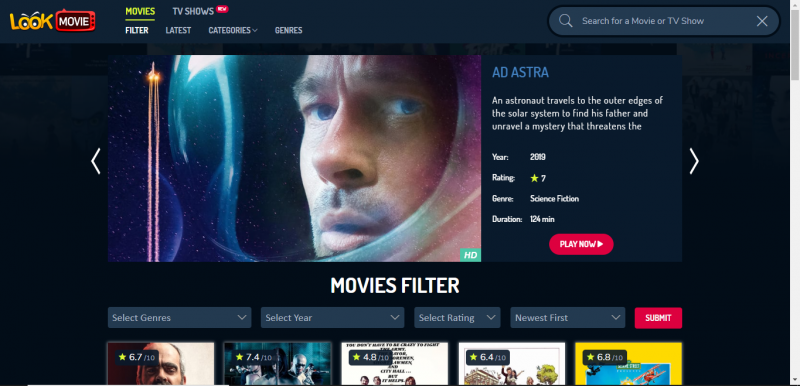Go to next slide with right arrow

click(x=694, y=161)
